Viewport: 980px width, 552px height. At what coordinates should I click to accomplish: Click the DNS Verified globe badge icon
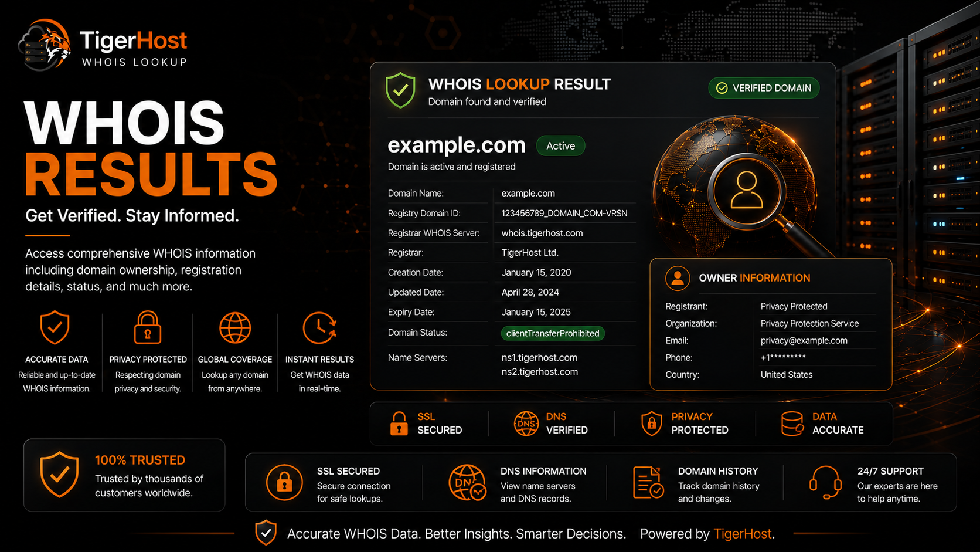pyautogui.click(x=526, y=424)
